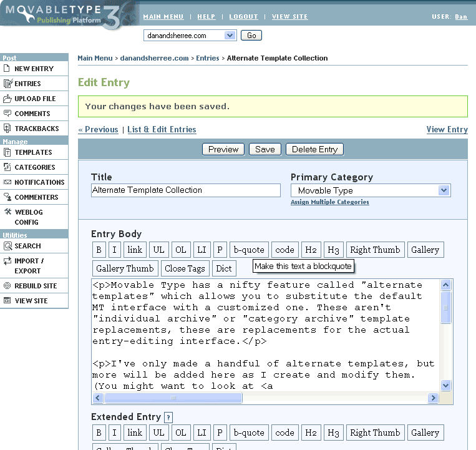The image size is (476, 450).
Task: Insert Entry Body LI tag
Action: pyautogui.click(x=202, y=250)
